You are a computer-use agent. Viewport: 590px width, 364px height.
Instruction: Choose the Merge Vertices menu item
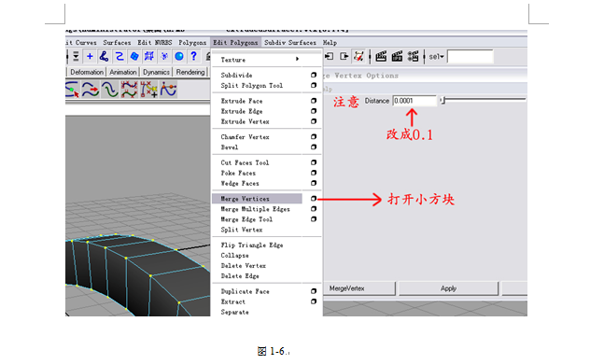click(x=257, y=199)
